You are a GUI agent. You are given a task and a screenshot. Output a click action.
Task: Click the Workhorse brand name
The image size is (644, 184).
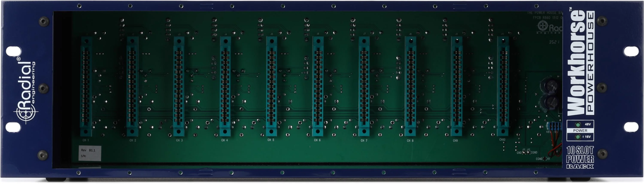tap(576, 62)
